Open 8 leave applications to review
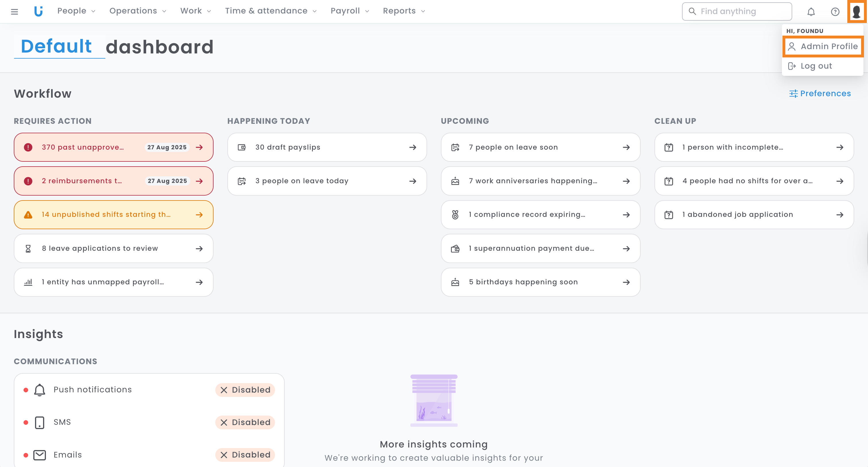Image resolution: width=868 pixels, height=467 pixels. point(113,248)
